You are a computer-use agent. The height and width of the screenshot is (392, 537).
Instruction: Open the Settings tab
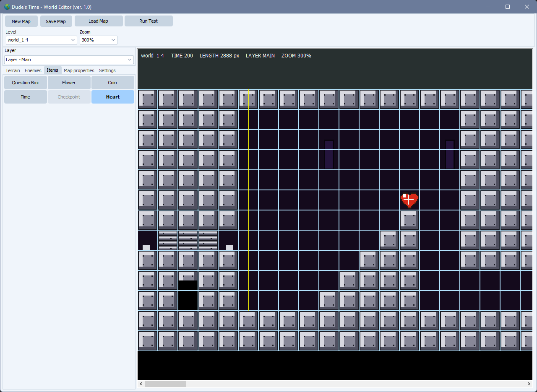(107, 70)
